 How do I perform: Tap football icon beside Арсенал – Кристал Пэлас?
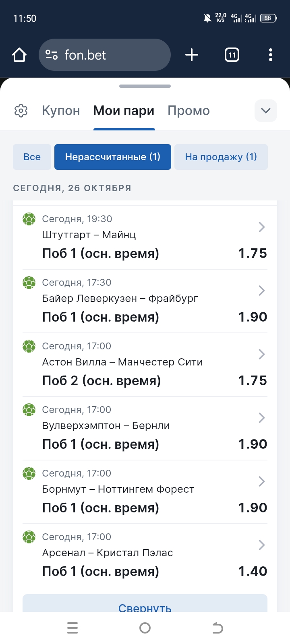coord(29,537)
